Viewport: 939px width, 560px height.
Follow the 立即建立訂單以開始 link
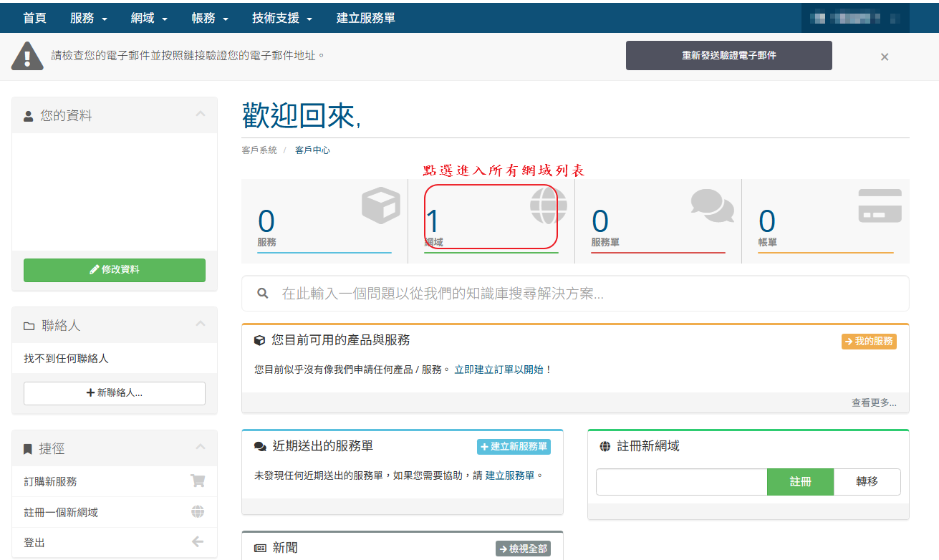click(503, 370)
